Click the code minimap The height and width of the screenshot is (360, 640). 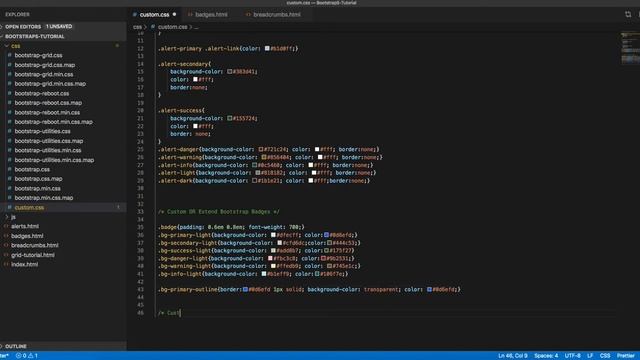tap(630, 48)
